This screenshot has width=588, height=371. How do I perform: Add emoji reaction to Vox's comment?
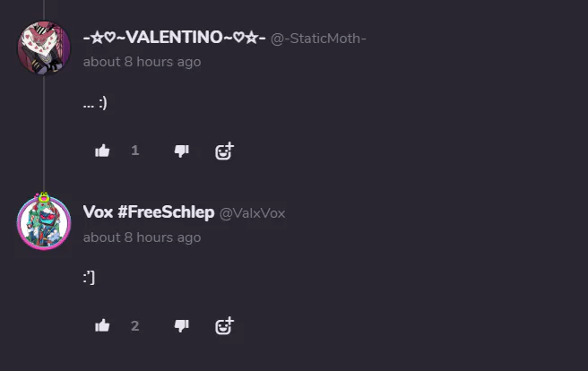(224, 326)
